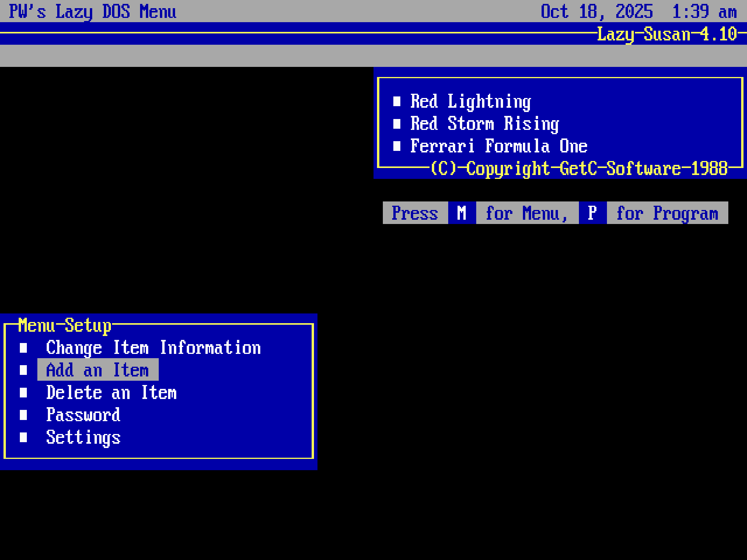Click bullet square next to Password
747x560 pixels.
tap(23, 415)
